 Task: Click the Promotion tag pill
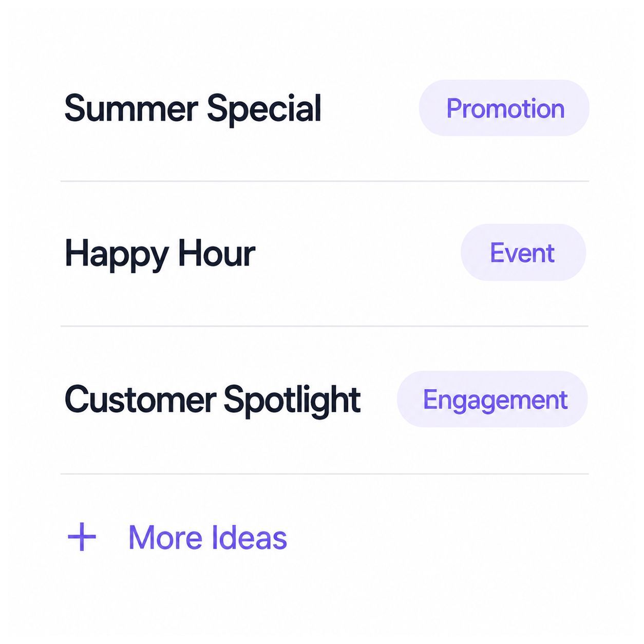coord(504,108)
